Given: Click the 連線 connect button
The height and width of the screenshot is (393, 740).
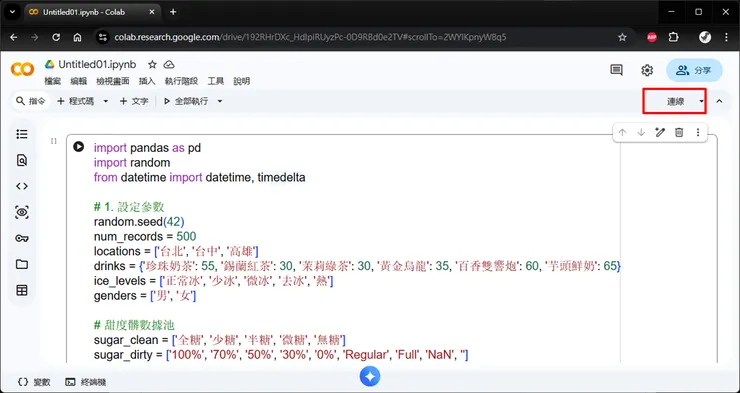Looking at the screenshot, I should click(x=675, y=101).
